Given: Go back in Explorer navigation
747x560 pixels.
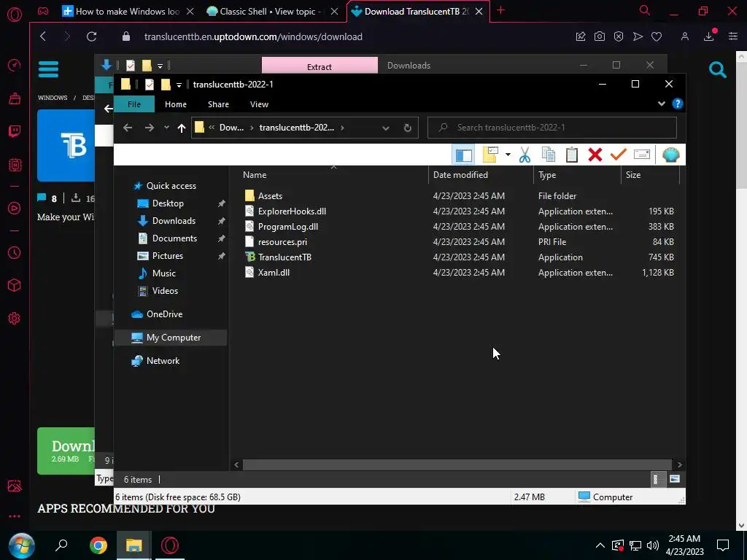Looking at the screenshot, I should click(127, 128).
